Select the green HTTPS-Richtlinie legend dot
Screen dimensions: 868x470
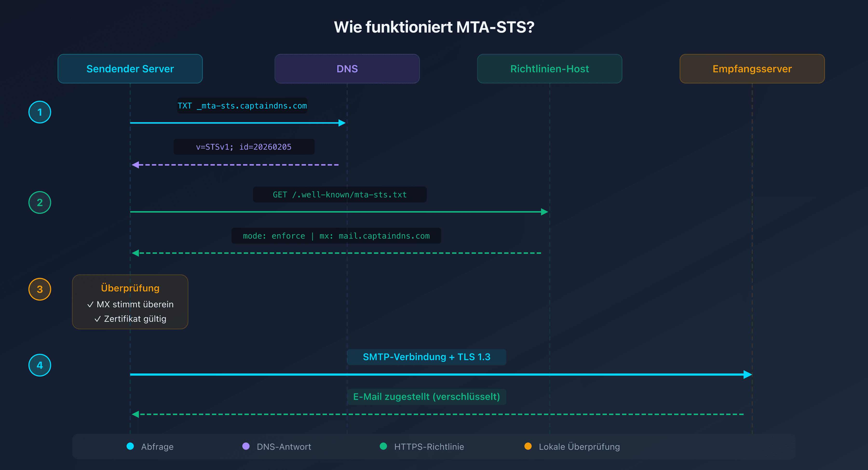click(x=383, y=446)
